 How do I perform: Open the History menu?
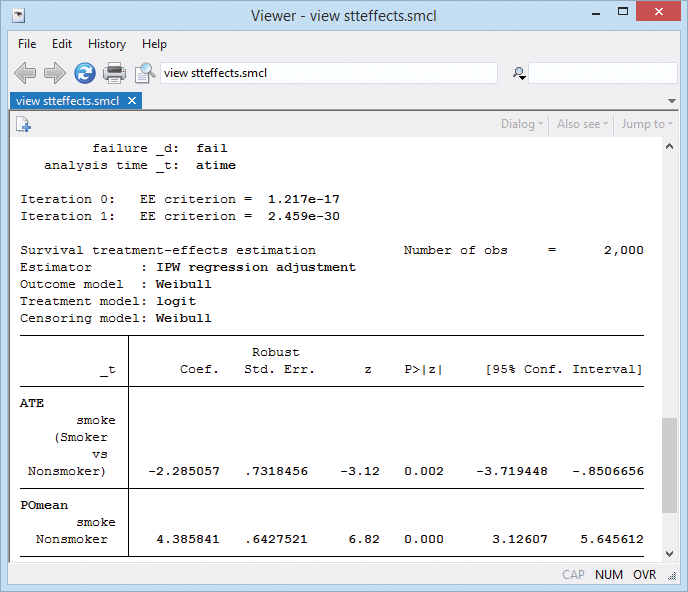[107, 44]
